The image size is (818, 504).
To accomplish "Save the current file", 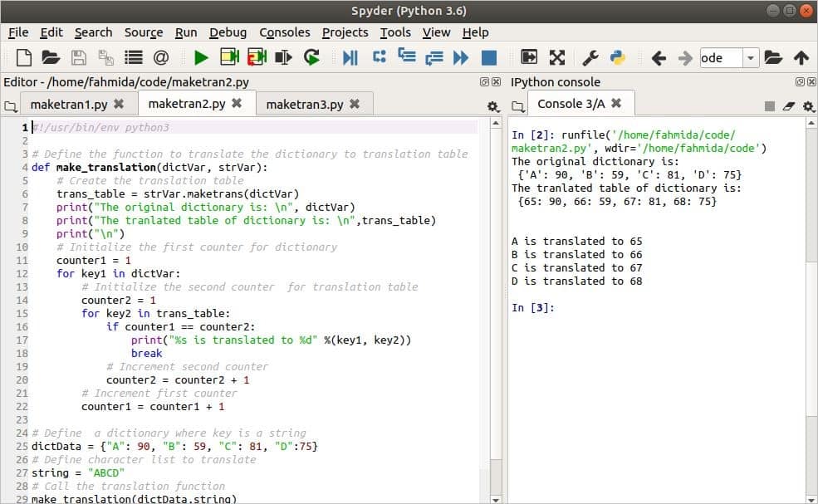I will tap(76, 58).
